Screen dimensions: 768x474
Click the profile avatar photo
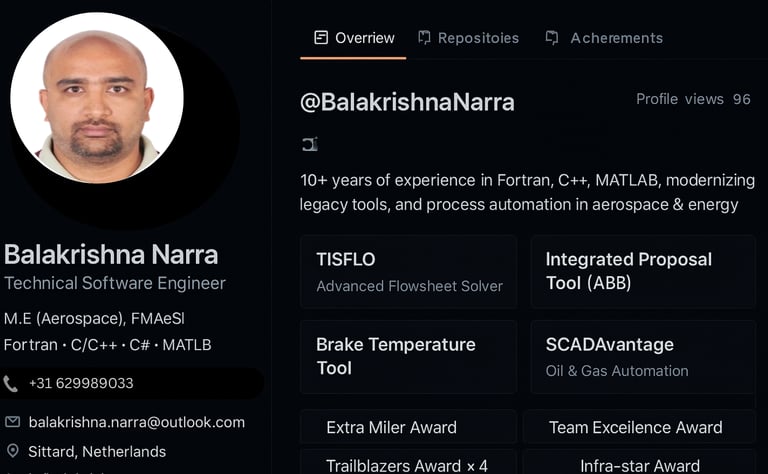tap(97, 98)
